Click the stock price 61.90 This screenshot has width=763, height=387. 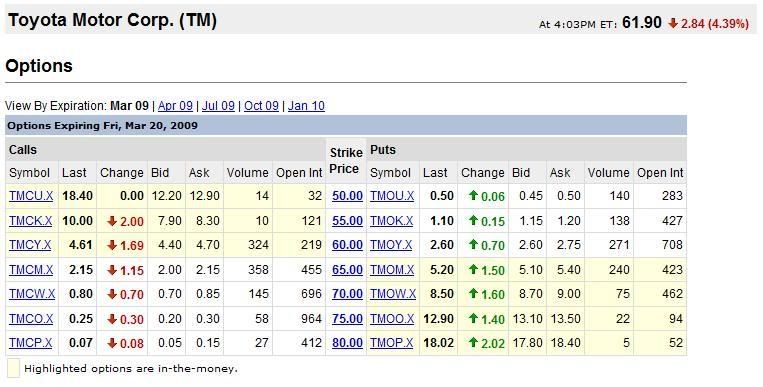tap(642, 22)
